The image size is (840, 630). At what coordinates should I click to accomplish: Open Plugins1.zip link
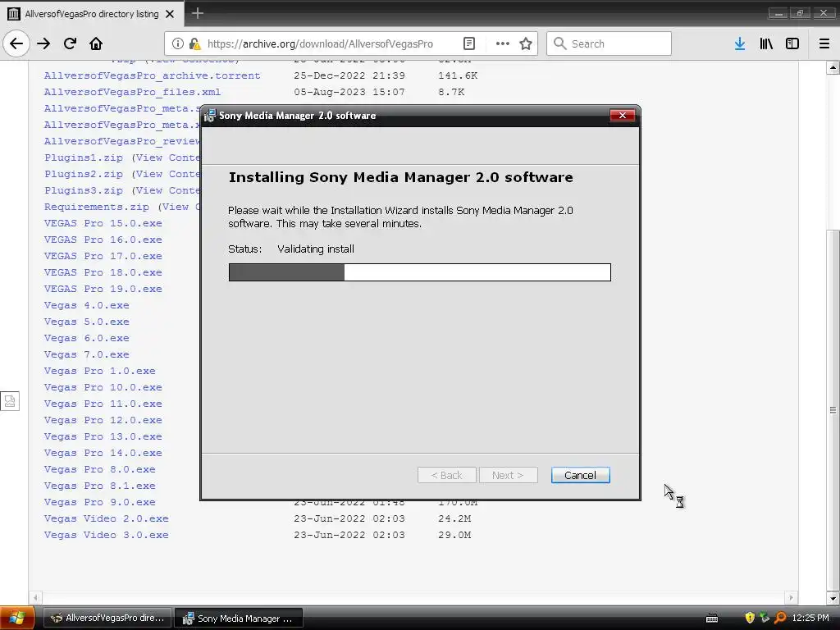[84, 157]
